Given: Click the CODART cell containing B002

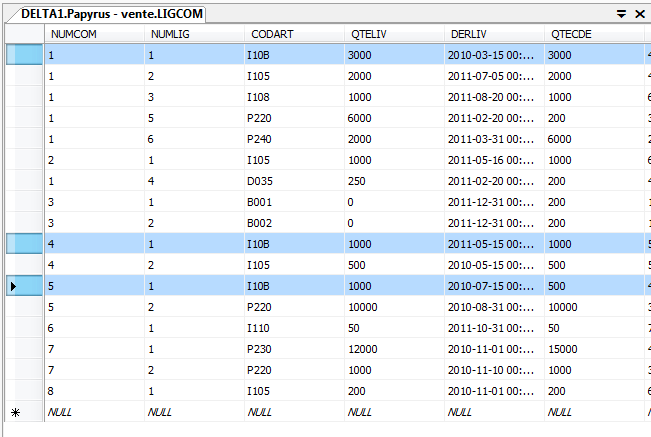Looking at the screenshot, I should click(x=294, y=221).
